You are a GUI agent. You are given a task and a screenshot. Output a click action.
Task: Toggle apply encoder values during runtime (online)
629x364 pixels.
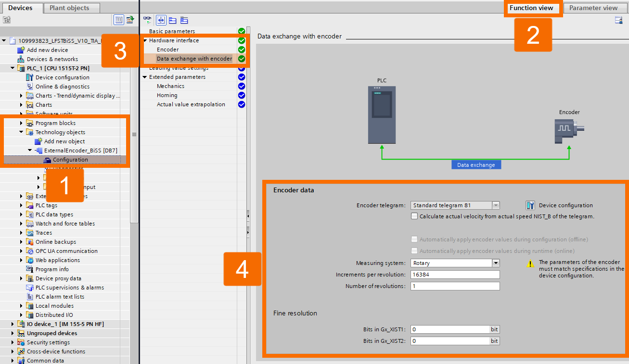coord(414,251)
